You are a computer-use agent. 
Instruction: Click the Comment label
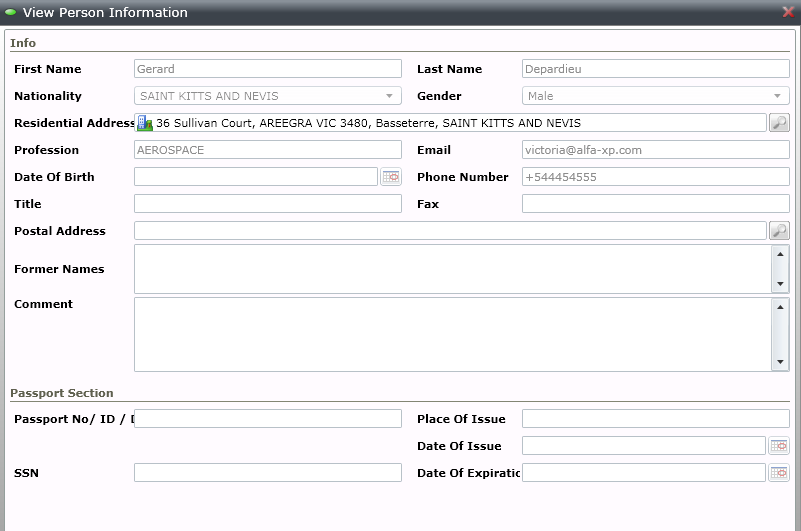43,304
